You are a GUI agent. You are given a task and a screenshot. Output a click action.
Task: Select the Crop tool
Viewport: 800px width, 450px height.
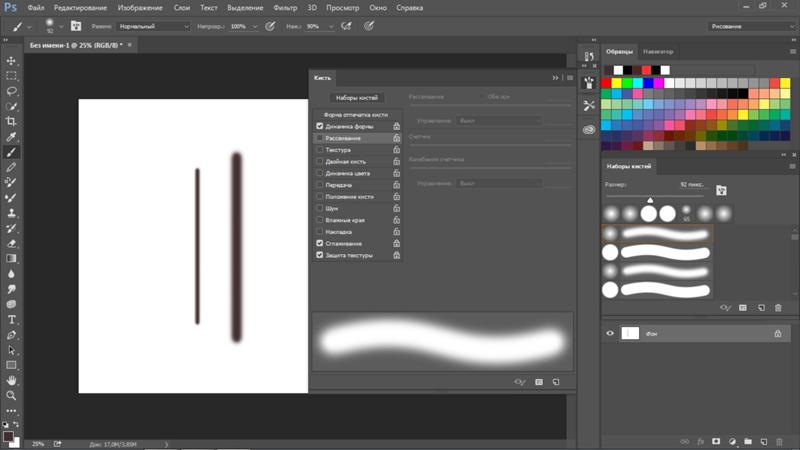click(x=12, y=121)
